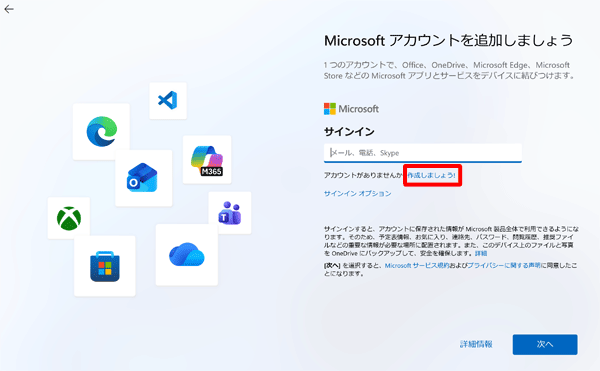Click the Microsoft アカウントを追加しましょう title
Image resolution: width=600 pixels, height=371 pixels.
pyautogui.click(x=448, y=41)
